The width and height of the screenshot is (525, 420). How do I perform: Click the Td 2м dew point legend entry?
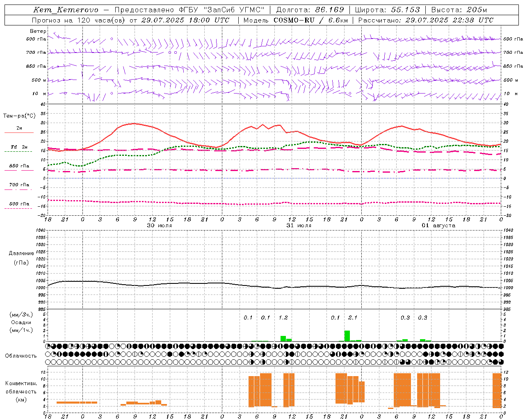click(19, 147)
